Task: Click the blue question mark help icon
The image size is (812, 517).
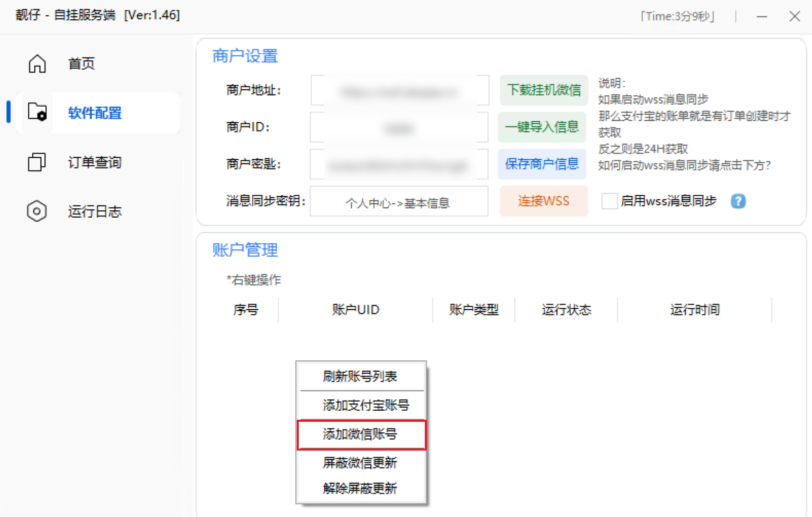Action: [x=738, y=201]
